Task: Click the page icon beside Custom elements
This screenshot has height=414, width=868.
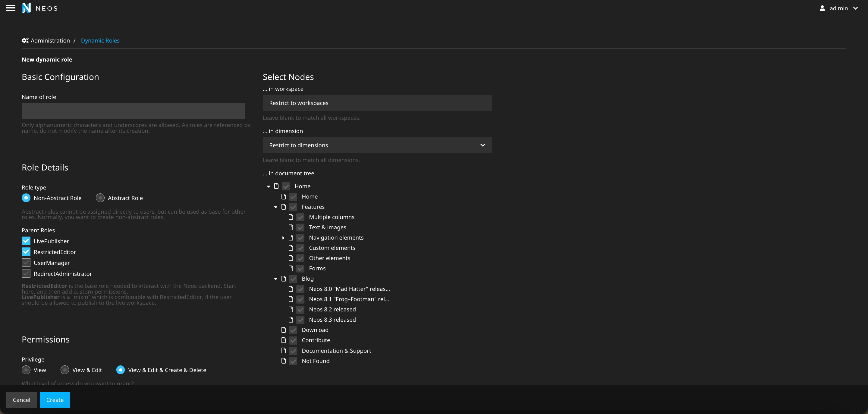Action: [291, 248]
